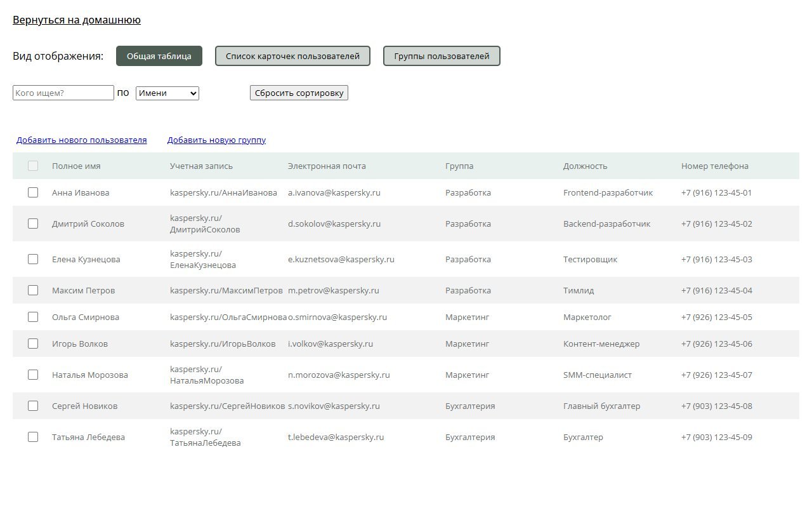812x508 pixels.
Task: Open the Добавить новую группу link
Action: [x=216, y=140]
